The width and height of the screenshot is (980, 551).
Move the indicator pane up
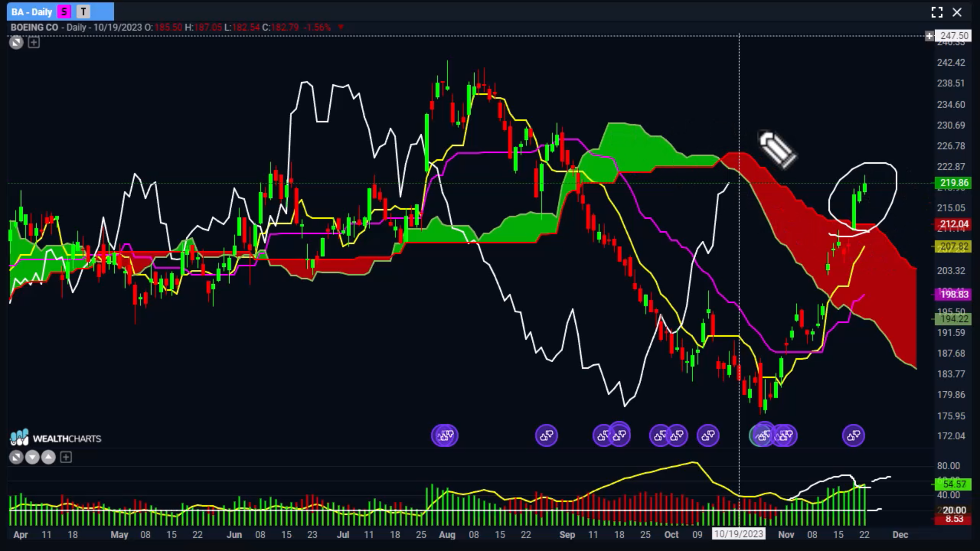point(48,458)
